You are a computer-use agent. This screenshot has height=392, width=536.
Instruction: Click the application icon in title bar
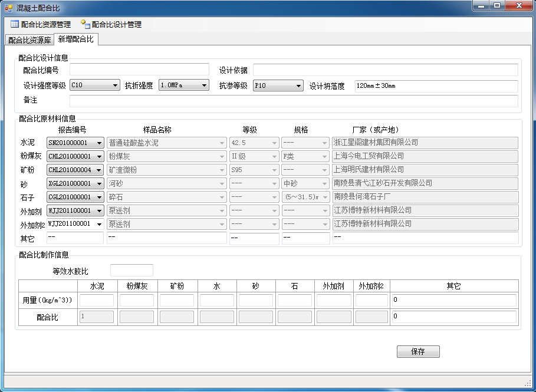pyautogui.click(x=8, y=8)
